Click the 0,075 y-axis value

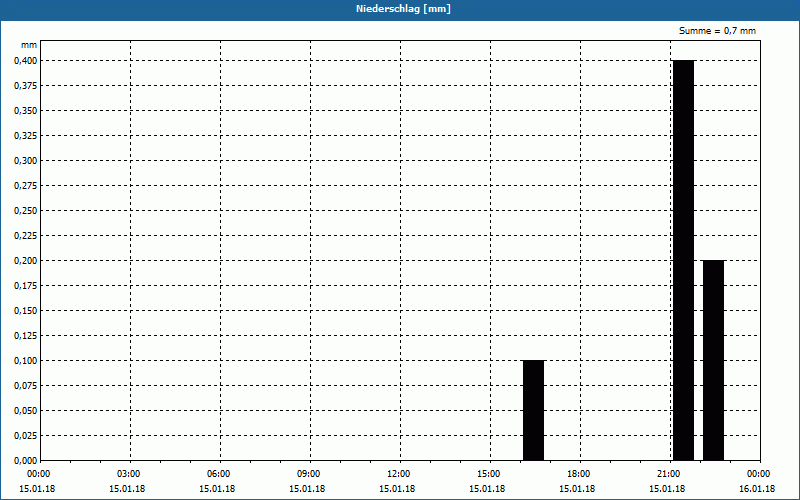pos(26,386)
